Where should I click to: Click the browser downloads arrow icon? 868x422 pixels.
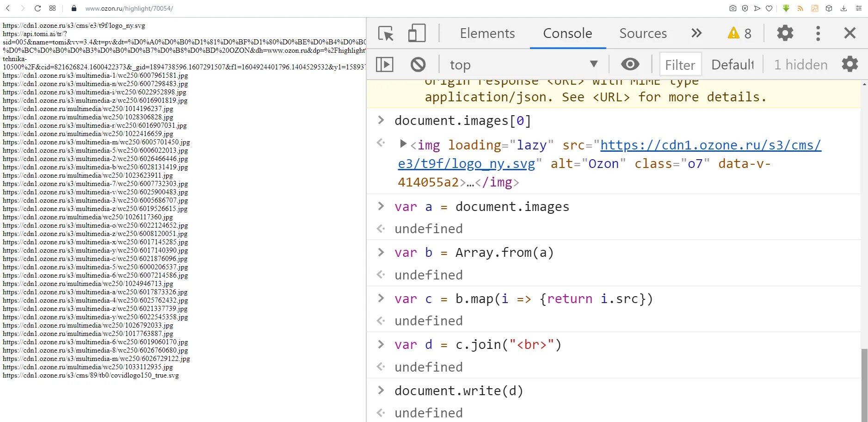(x=843, y=8)
